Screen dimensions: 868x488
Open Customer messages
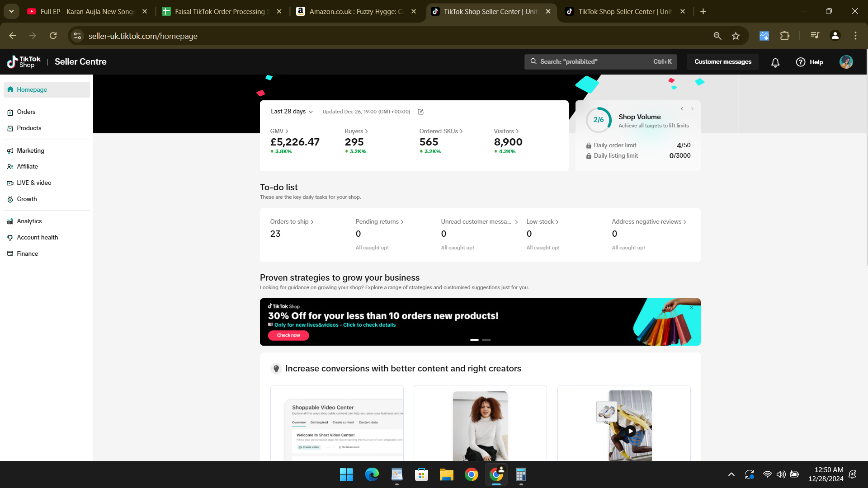pos(723,62)
